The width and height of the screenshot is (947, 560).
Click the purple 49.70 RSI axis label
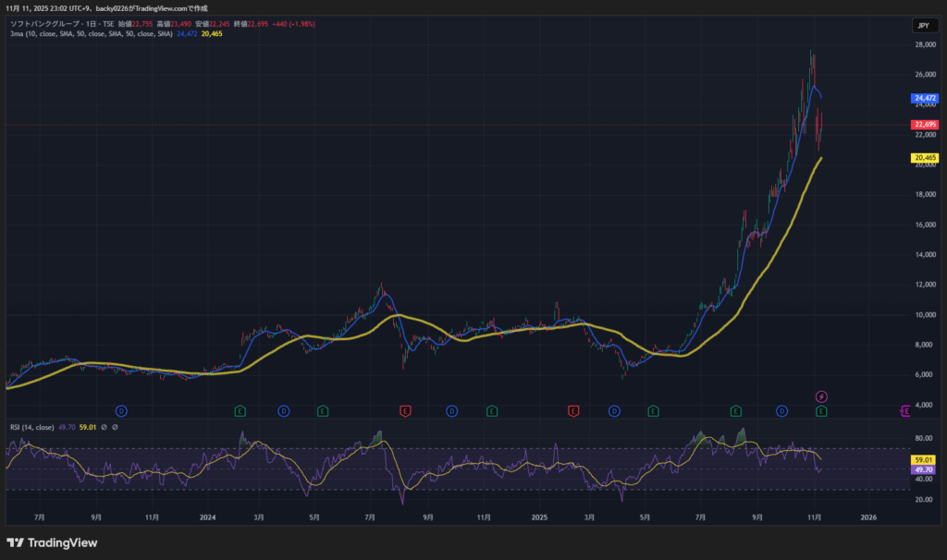click(925, 469)
